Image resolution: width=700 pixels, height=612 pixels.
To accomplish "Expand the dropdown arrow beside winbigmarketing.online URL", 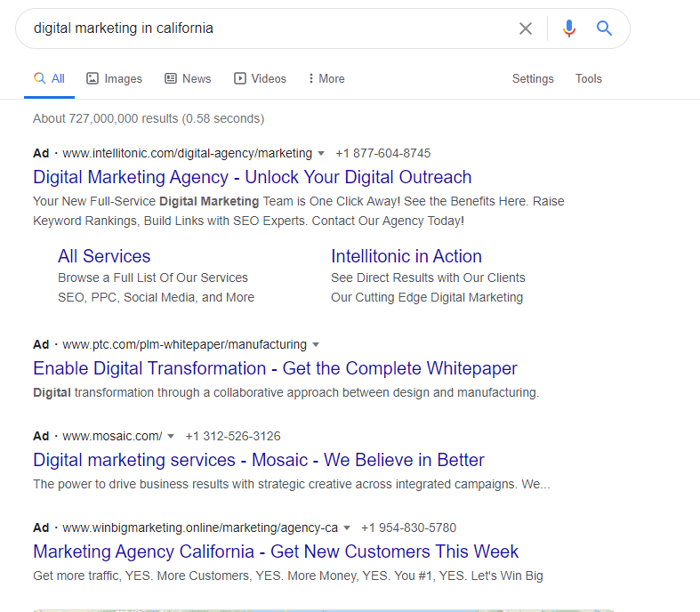I will coord(346,528).
